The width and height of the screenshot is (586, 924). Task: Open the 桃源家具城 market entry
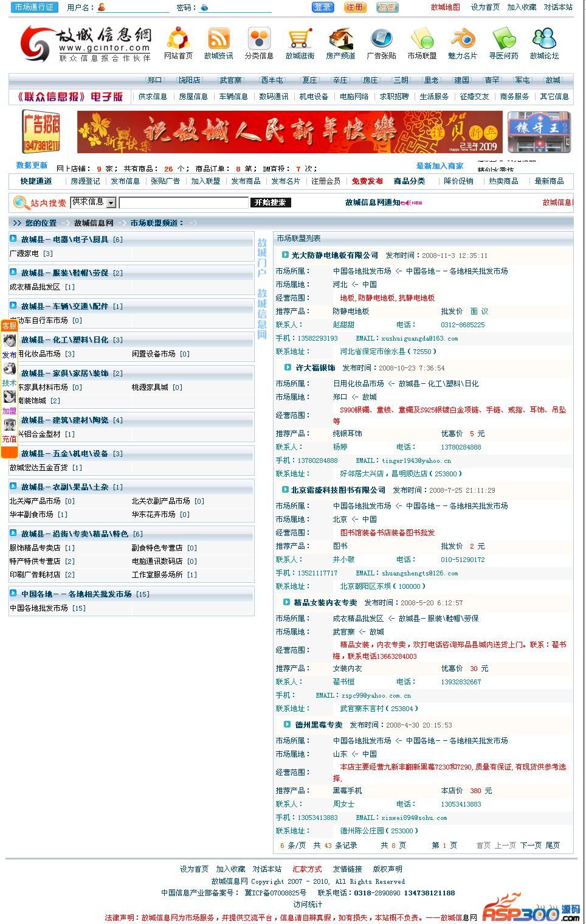[157, 387]
